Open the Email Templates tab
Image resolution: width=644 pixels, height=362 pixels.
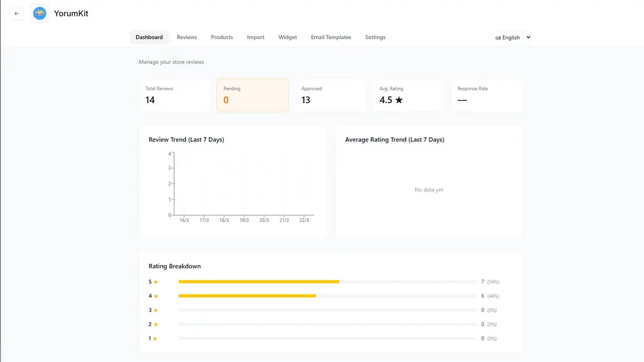coord(331,37)
